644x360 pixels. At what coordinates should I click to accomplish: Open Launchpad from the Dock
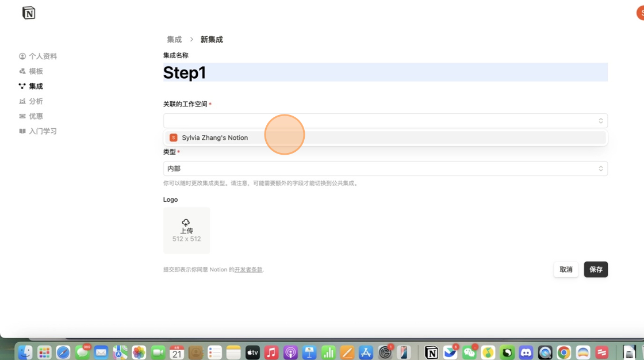pyautogui.click(x=44, y=352)
